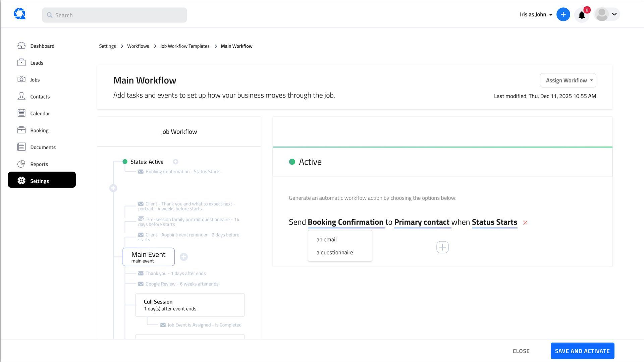The width and height of the screenshot is (644, 362).
Task: Click the Documents icon
Action: click(21, 147)
